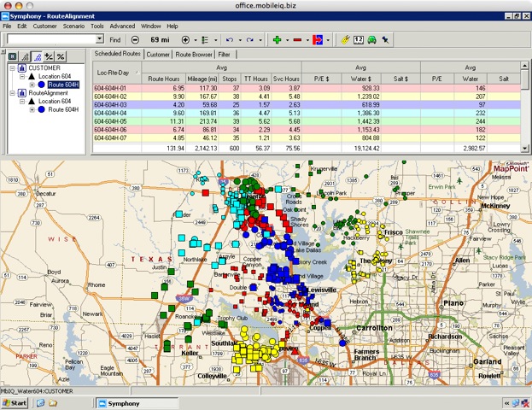Open the Scenario menu
This screenshot has height=410, width=532.
click(x=73, y=26)
